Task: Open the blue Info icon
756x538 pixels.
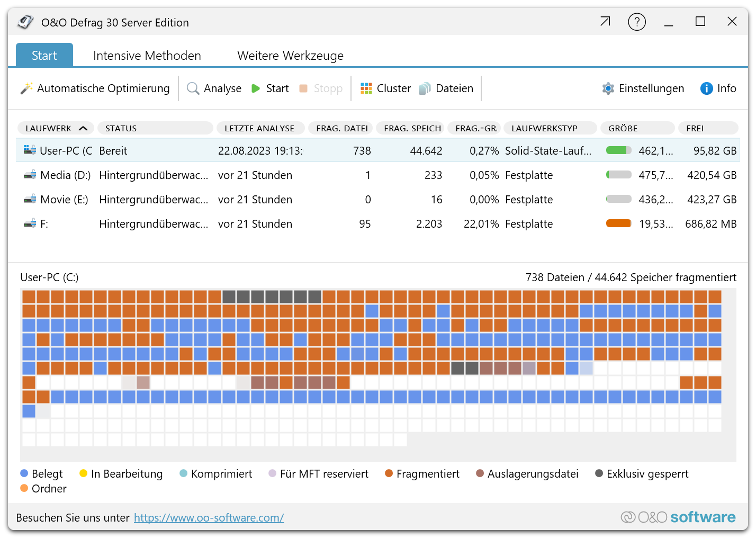Action: click(706, 88)
